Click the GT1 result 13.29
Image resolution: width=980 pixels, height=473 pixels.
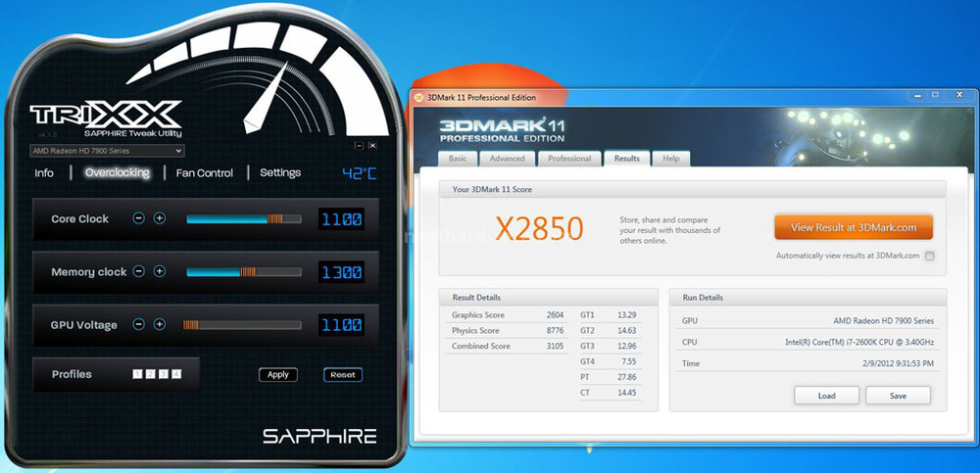626,315
